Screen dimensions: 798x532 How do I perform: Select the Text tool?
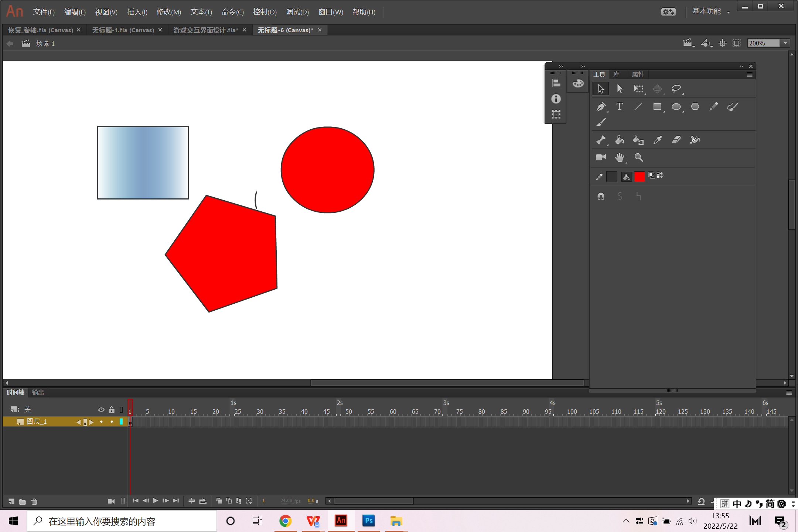(620, 107)
